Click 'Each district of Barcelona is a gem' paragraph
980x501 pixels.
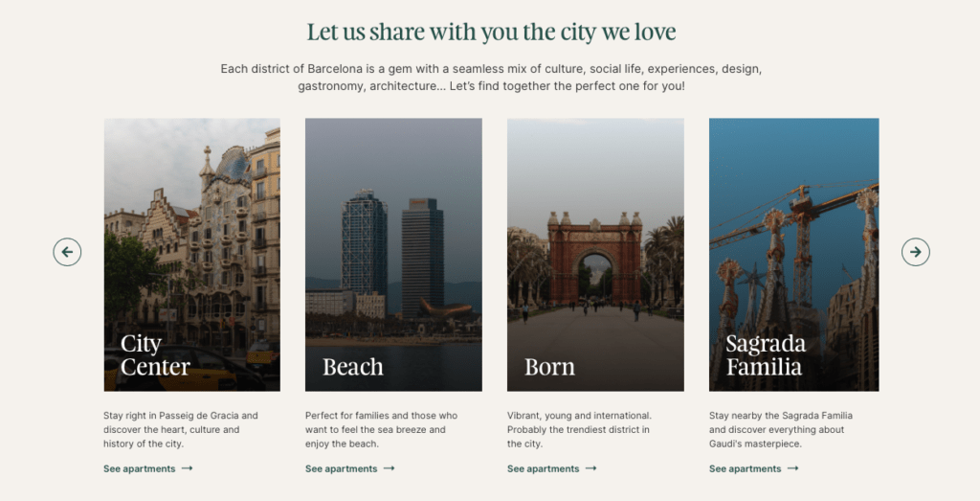[x=491, y=77]
